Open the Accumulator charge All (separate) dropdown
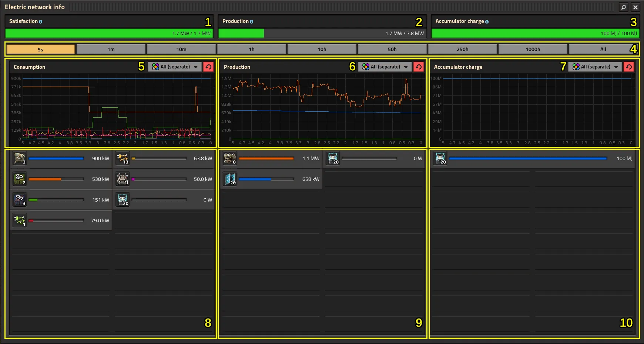The height and width of the screenshot is (344, 644). [595, 67]
